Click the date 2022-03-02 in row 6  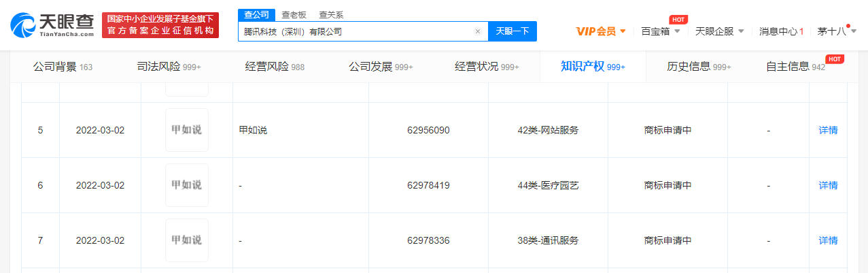click(100, 185)
